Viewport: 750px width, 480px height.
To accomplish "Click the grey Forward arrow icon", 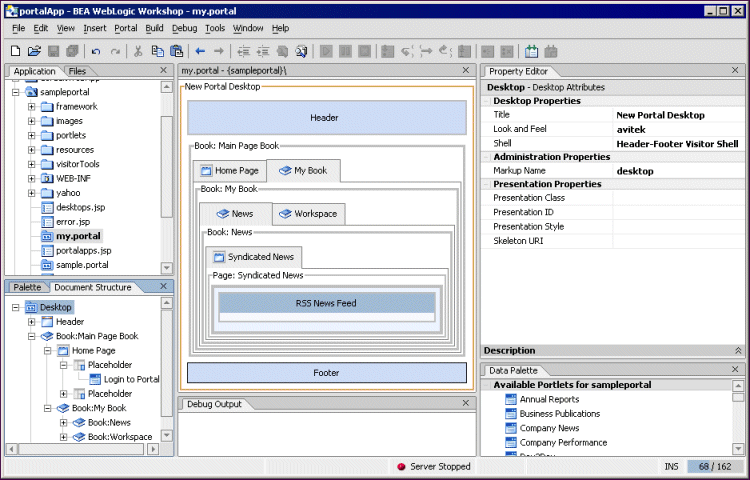I will [219, 51].
